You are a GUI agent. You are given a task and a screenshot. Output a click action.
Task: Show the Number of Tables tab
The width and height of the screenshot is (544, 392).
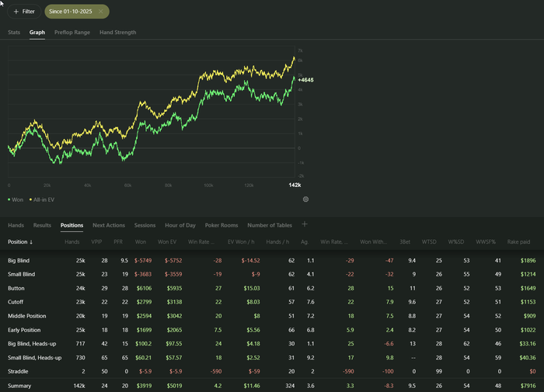[x=270, y=225]
